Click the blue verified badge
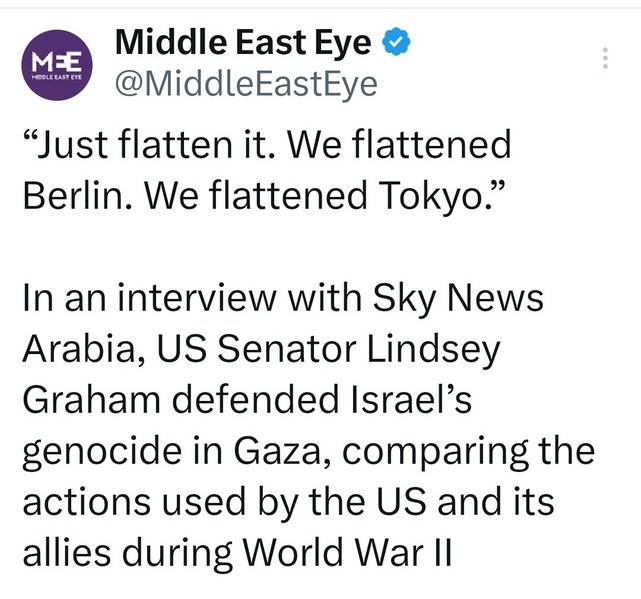Image resolution: width=641 pixels, height=599 pixels. pyautogui.click(x=396, y=43)
